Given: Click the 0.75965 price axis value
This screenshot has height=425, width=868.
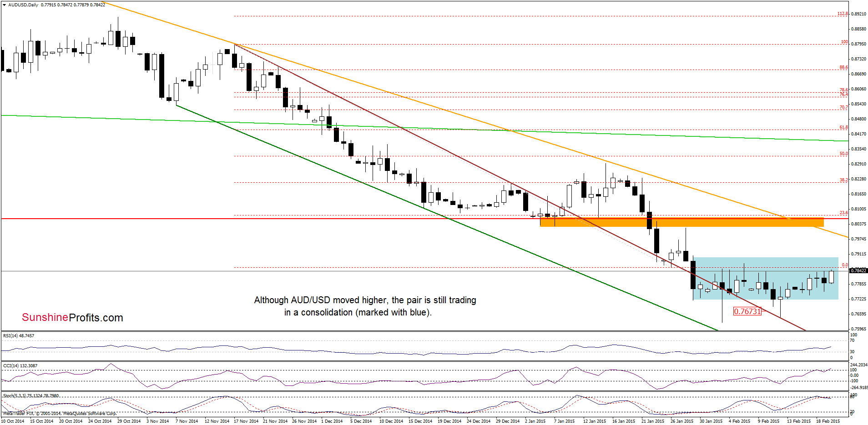Looking at the screenshot, I should click(x=859, y=329).
